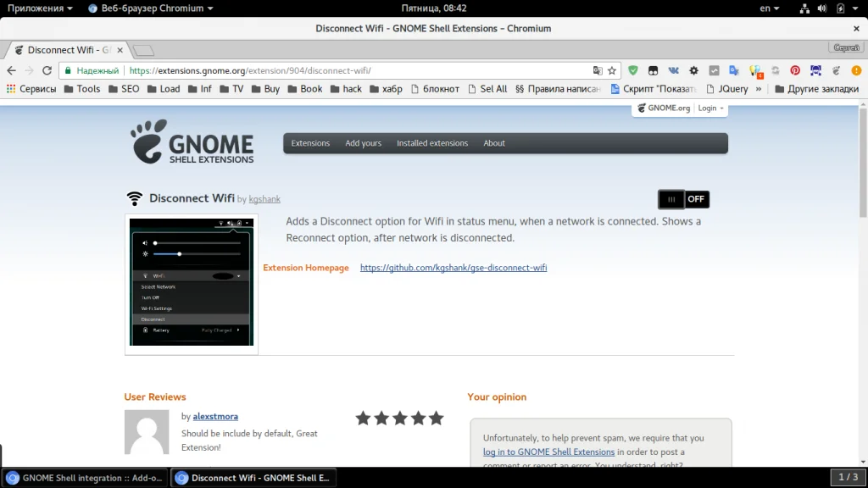Image resolution: width=868 pixels, height=488 pixels.
Task: Open a new browser tab
Action: point(143,50)
